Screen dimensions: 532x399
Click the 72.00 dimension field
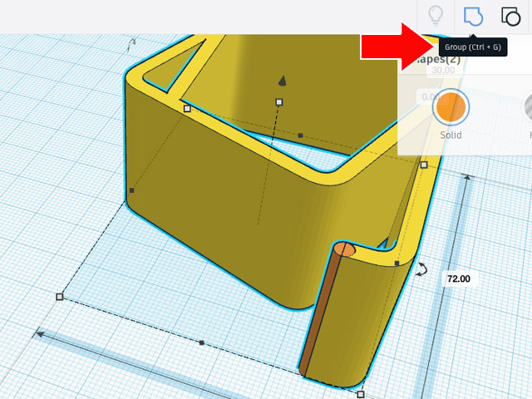(x=458, y=279)
